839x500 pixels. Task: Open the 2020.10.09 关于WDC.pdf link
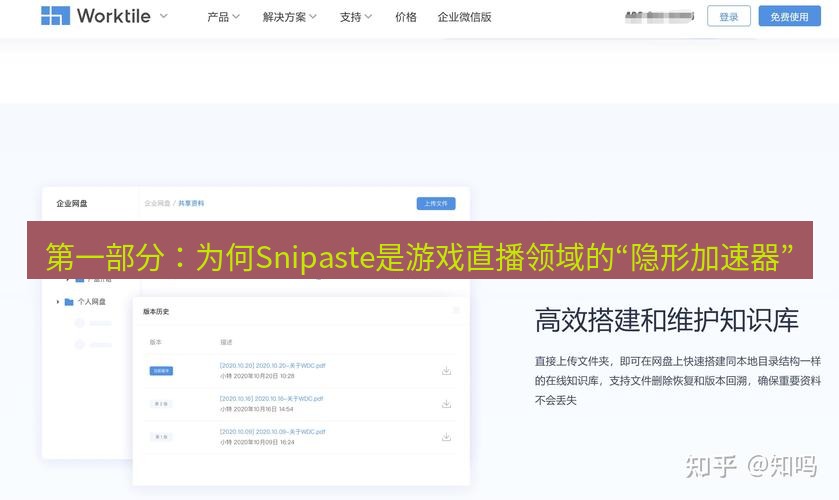272,431
